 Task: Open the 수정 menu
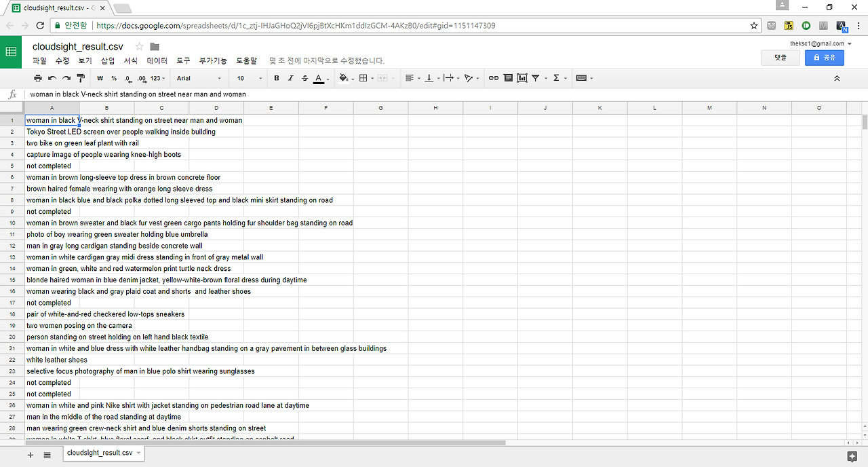coord(62,60)
